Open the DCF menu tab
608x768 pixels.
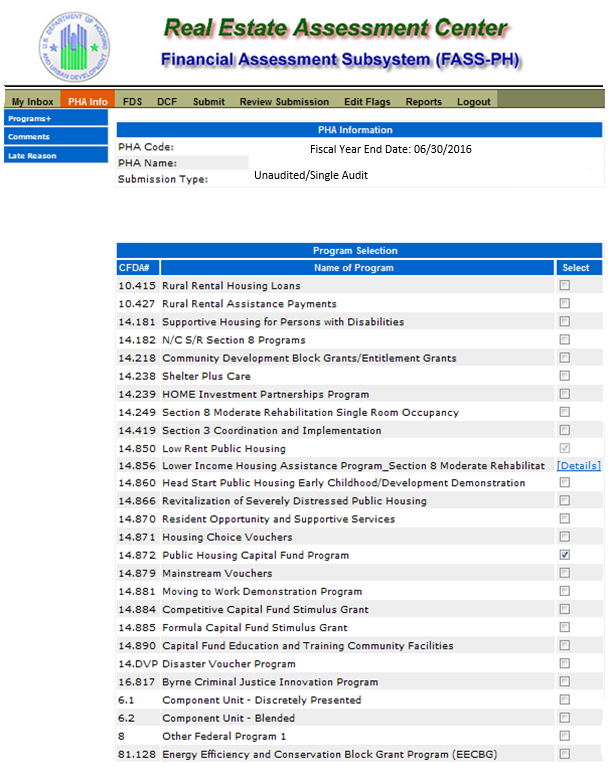[167, 102]
